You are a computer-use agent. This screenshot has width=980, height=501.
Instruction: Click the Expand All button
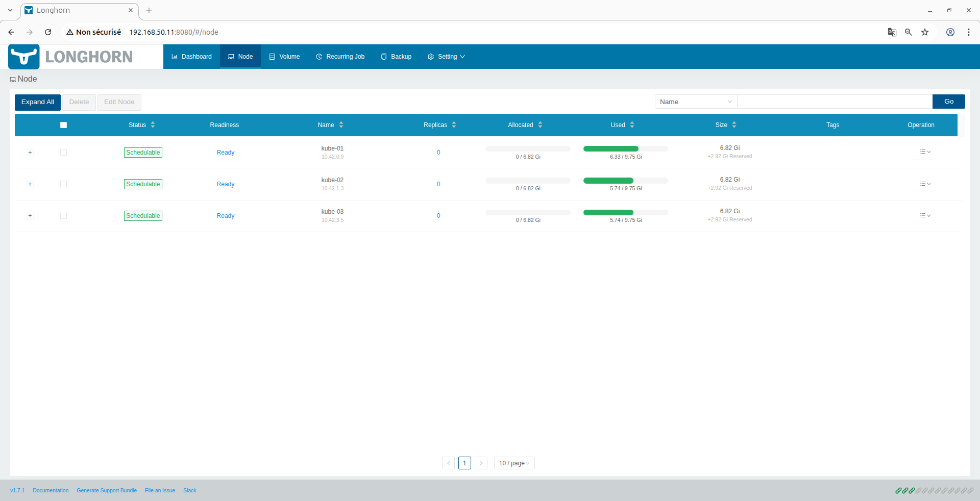tap(38, 102)
